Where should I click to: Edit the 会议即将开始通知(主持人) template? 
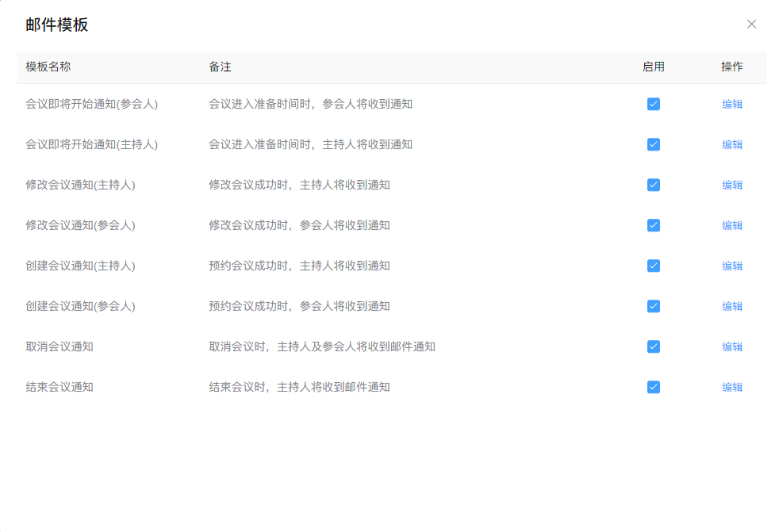point(731,144)
